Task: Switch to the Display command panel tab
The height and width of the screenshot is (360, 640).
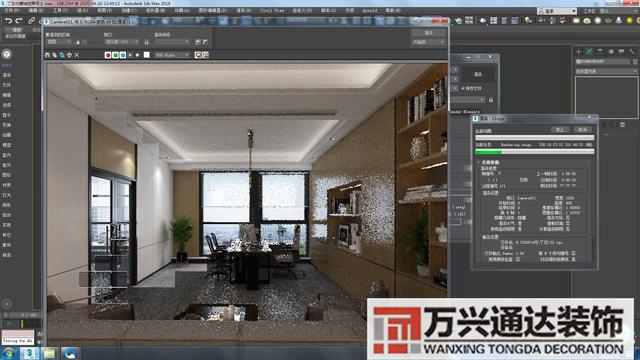Action: point(621,52)
